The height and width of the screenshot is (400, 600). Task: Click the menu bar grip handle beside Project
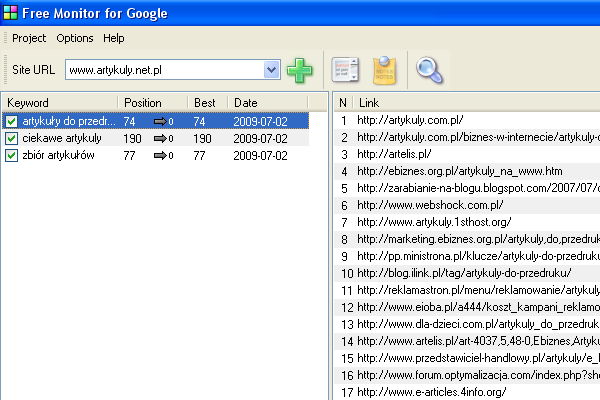[x=5, y=38]
